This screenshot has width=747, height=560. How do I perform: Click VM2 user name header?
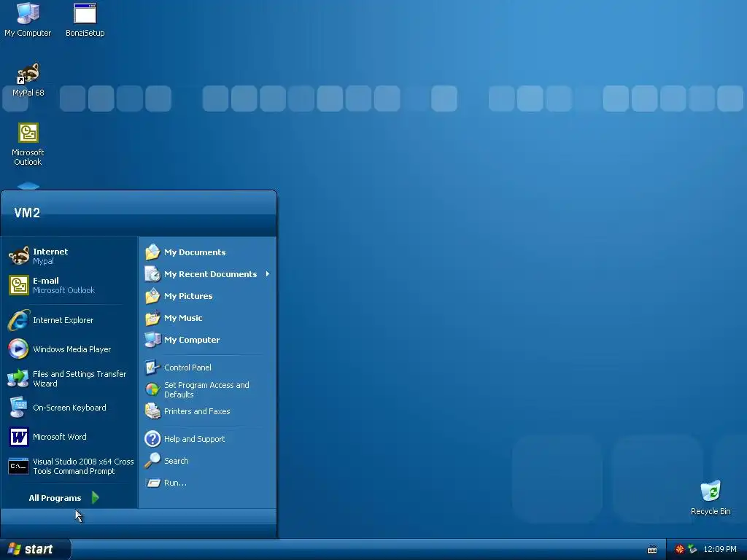click(x=27, y=212)
